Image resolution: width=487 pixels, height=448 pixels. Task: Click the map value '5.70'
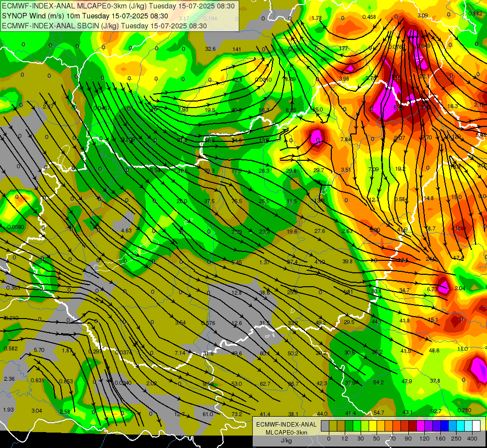pos(39,350)
